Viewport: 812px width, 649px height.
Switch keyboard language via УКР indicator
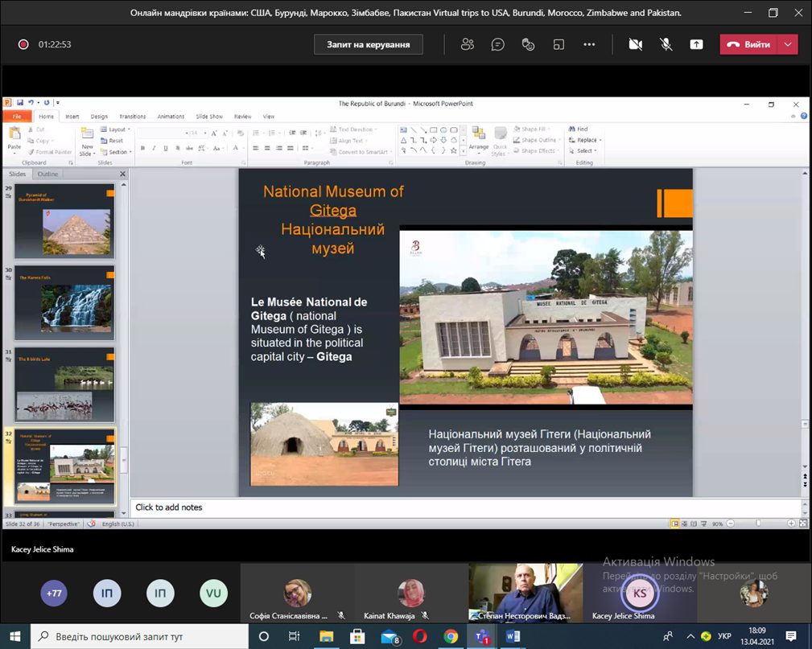pyautogui.click(x=724, y=637)
